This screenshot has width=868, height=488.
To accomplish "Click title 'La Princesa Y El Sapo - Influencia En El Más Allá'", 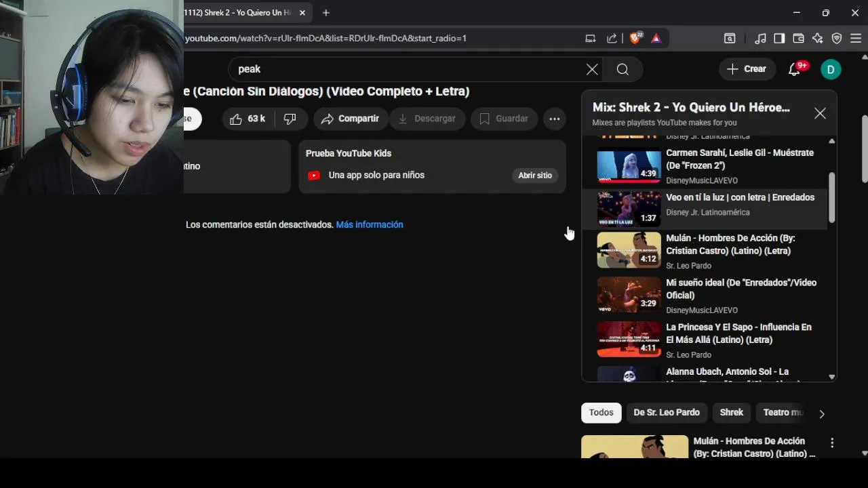I will click(738, 333).
